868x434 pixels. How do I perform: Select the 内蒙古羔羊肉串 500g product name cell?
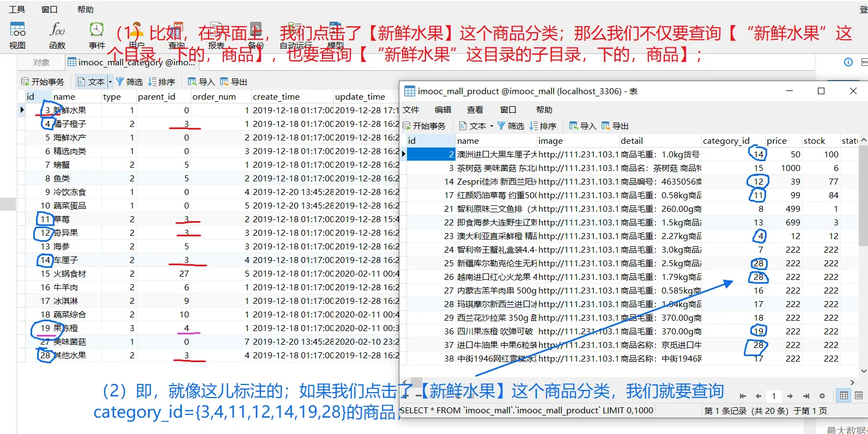496,290
